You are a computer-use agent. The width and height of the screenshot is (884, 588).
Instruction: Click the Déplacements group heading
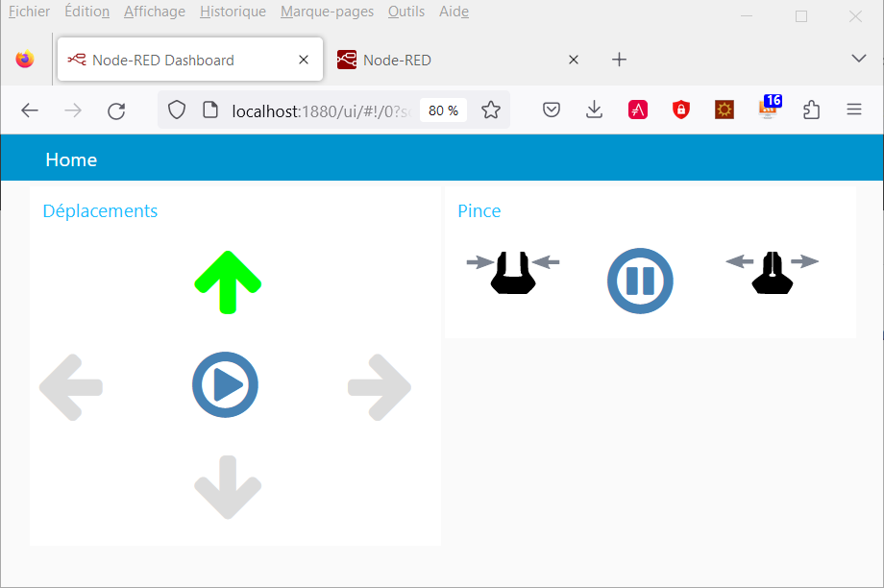click(100, 210)
